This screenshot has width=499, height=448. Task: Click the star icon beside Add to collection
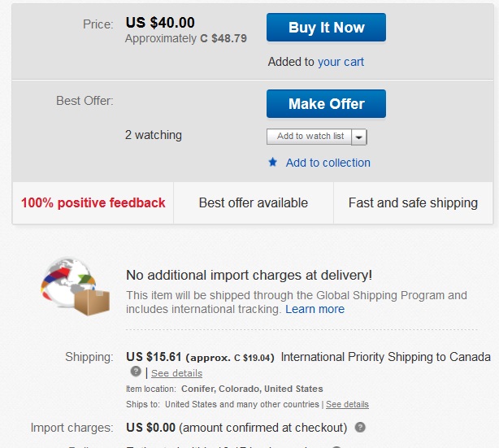tap(273, 163)
